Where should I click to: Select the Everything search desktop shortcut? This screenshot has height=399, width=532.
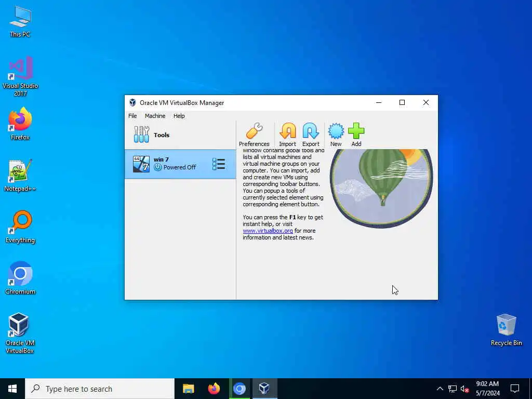coord(20,227)
